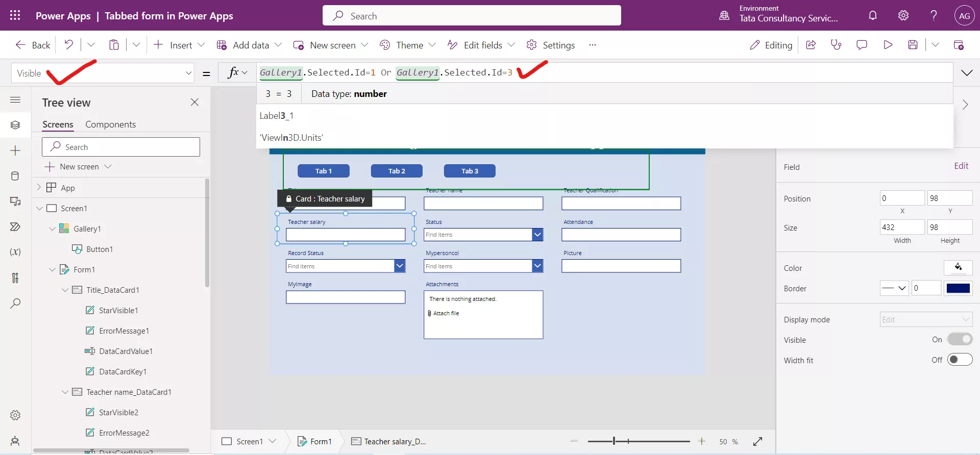Collapse the Gallery1 tree node
This screenshot has height=455, width=980.
52,229
